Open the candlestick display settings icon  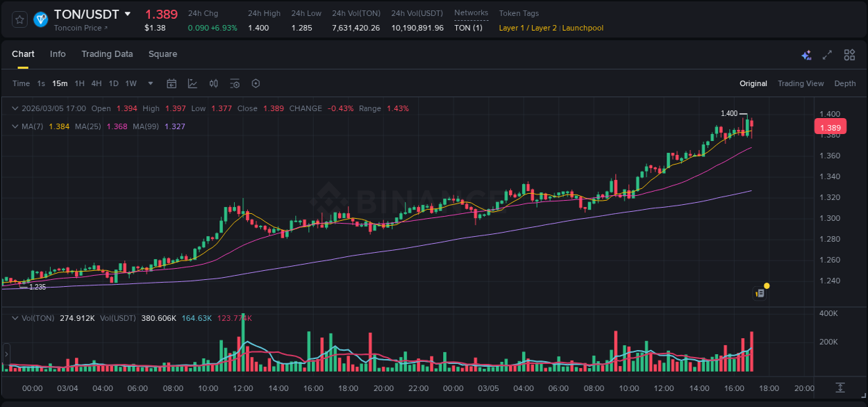[x=213, y=83]
